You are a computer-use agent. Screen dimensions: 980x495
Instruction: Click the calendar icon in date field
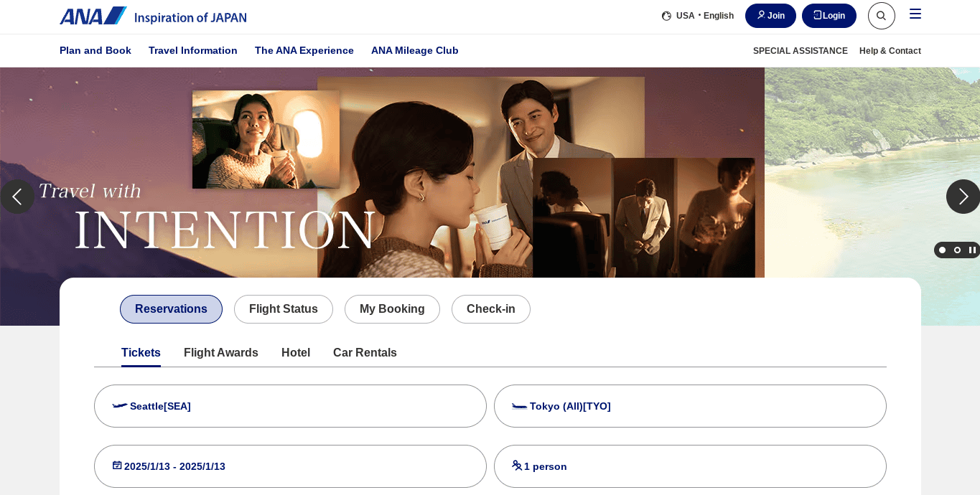click(117, 465)
